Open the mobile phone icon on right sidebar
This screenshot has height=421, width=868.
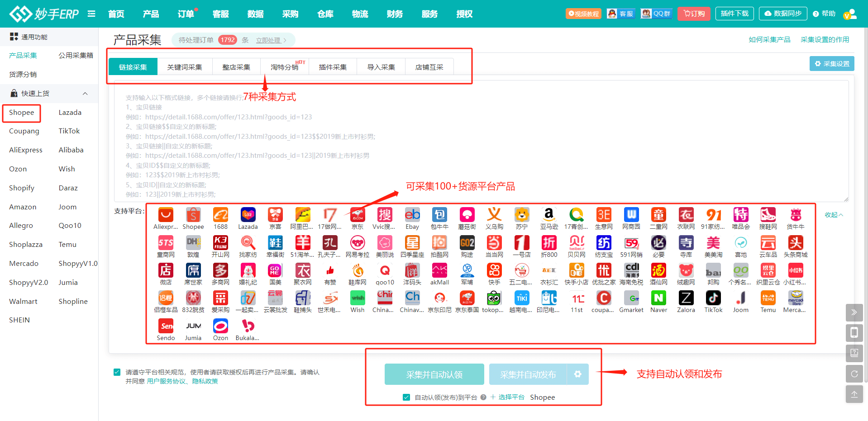[x=854, y=333]
